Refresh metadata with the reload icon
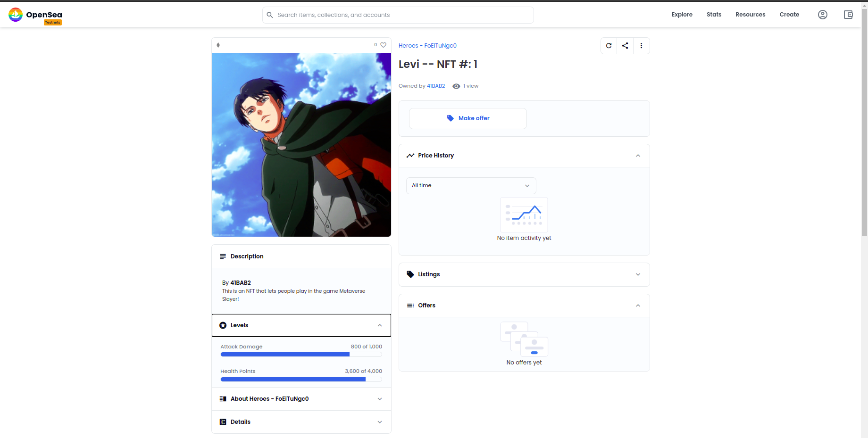The height and width of the screenshot is (438, 868). [x=609, y=46]
